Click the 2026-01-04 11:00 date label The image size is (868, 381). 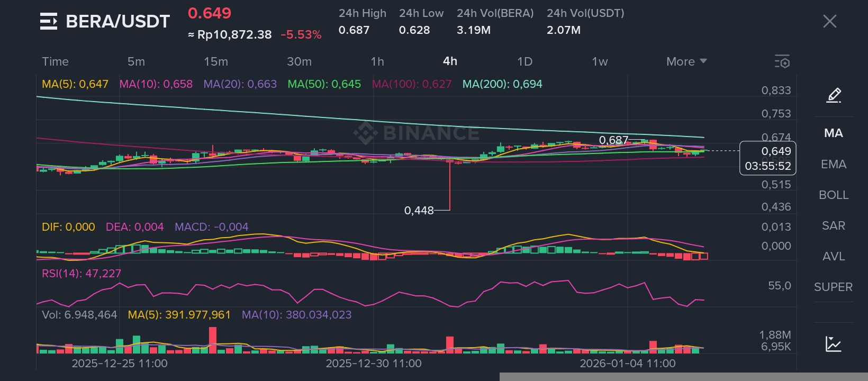(628, 364)
